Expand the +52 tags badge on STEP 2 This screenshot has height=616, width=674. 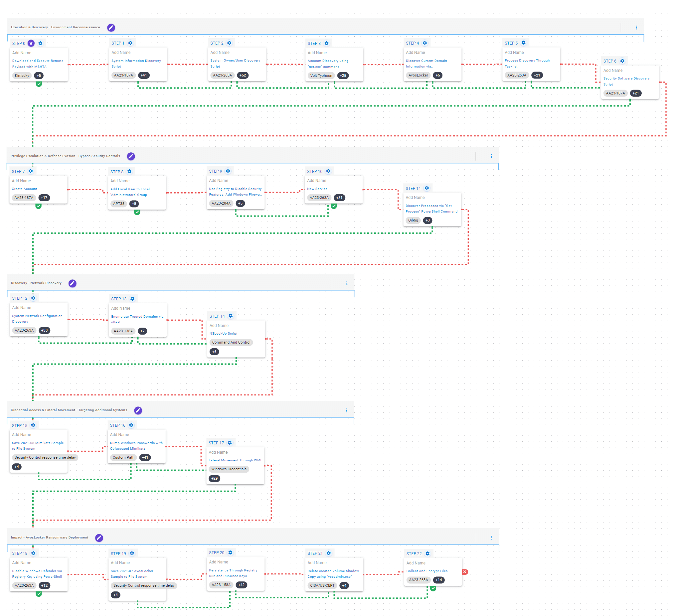(x=243, y=75)
